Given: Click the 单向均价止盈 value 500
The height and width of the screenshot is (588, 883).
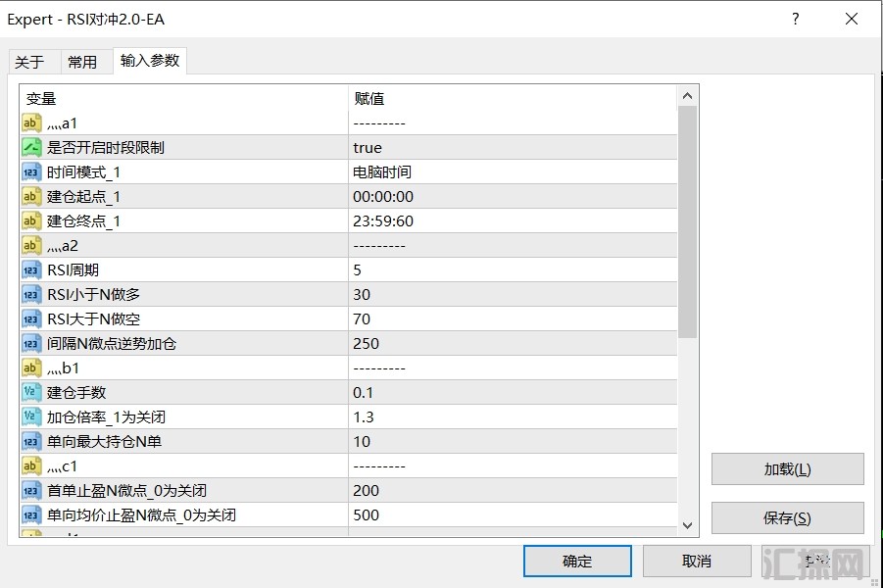Looking at the screenshot, I should coord(513,514).
